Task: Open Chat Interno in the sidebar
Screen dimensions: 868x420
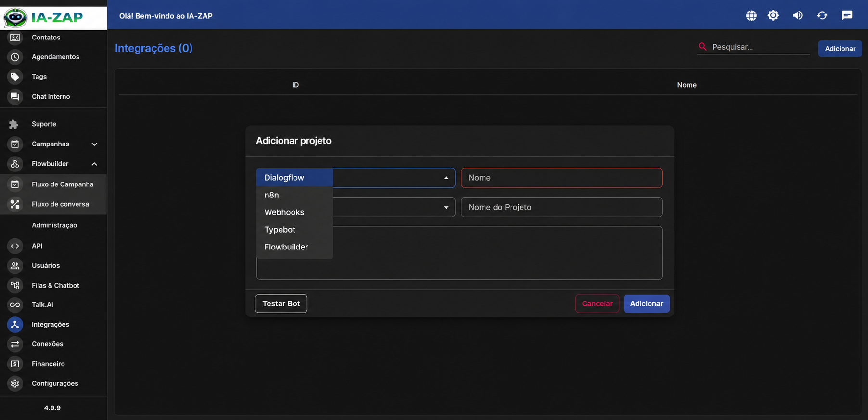Action: click(x=51, y=96)
